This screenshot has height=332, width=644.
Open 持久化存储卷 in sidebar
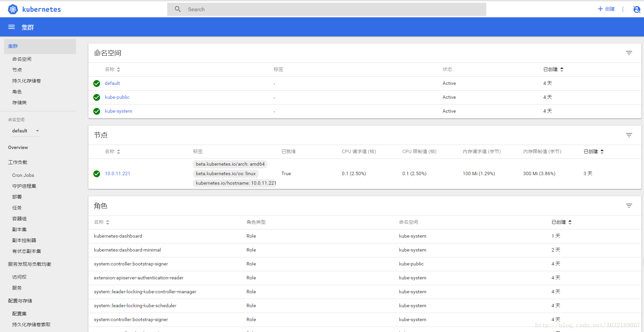coord(26,81)
